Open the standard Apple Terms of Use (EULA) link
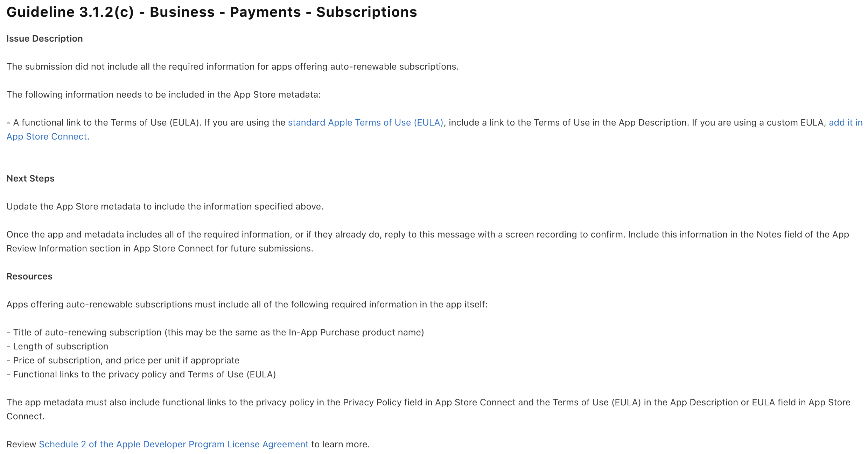Image resolution: width=868 pixels, height=454 pixels. (x=365, y=123)
